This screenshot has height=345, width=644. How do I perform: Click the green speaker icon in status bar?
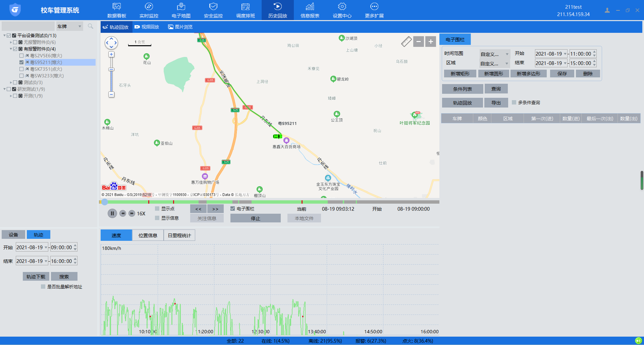pyautogui.click(x=638, y=341)
